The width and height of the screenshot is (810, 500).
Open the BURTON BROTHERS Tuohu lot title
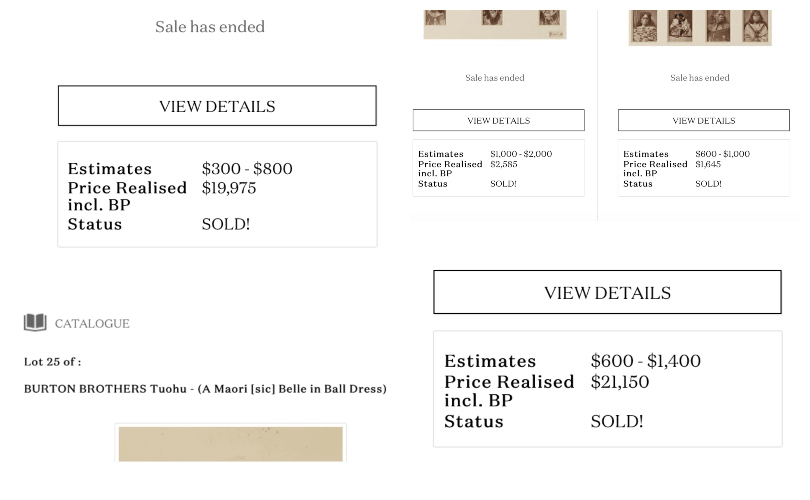(x=205, y=388)
